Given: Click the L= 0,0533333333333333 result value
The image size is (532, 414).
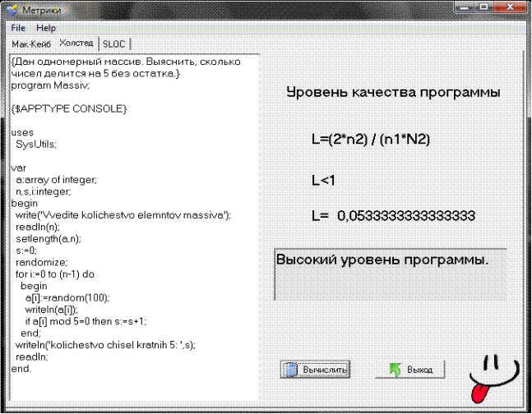Looking at the screenshot, I should pos(393,215).
